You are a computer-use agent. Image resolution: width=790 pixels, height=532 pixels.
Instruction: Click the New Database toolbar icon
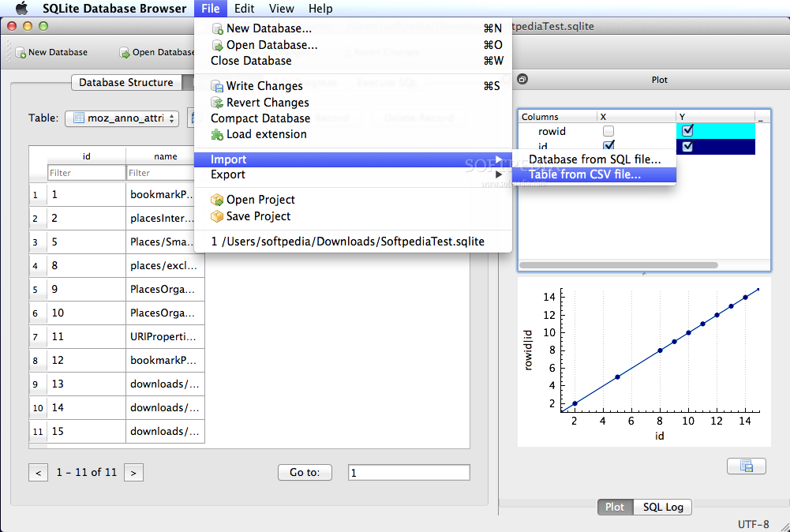(21, 52)
